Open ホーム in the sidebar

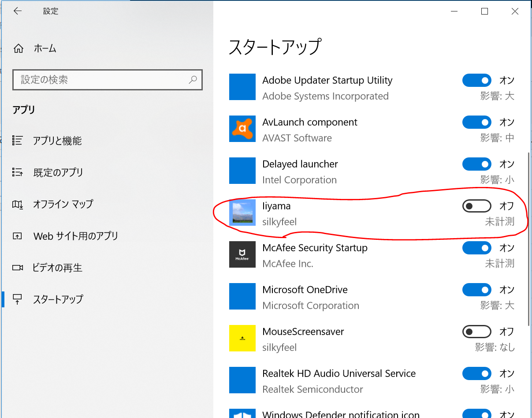tap(45, 49)
